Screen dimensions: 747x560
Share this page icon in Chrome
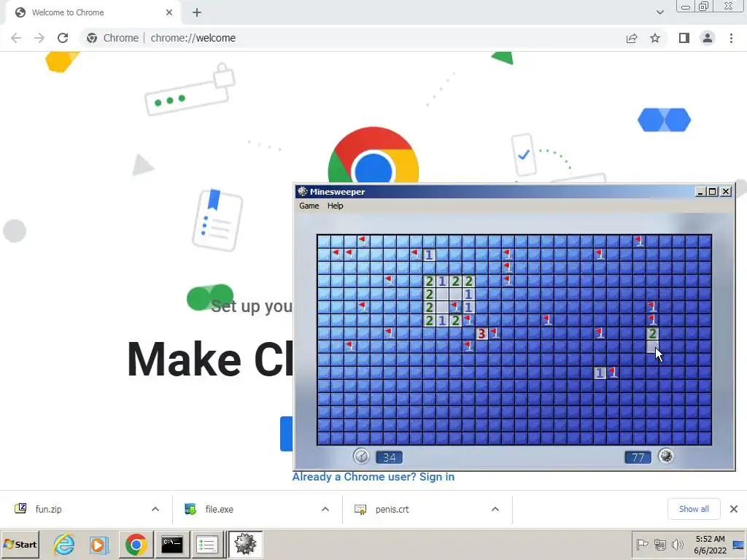pos(632,38)
